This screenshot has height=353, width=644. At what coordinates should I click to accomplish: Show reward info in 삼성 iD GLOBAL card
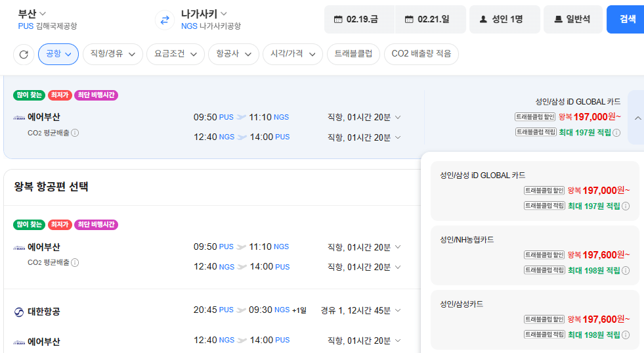coord(626,206)
